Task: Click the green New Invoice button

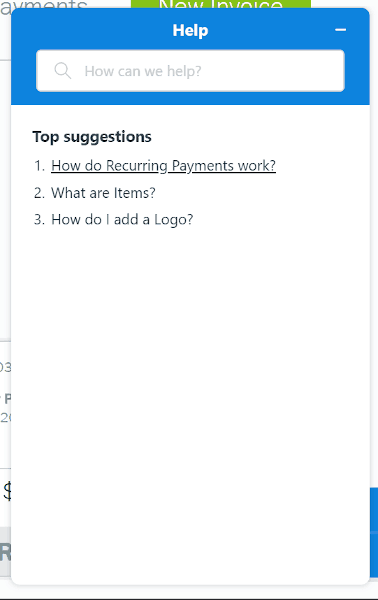Action: point(221,4)
